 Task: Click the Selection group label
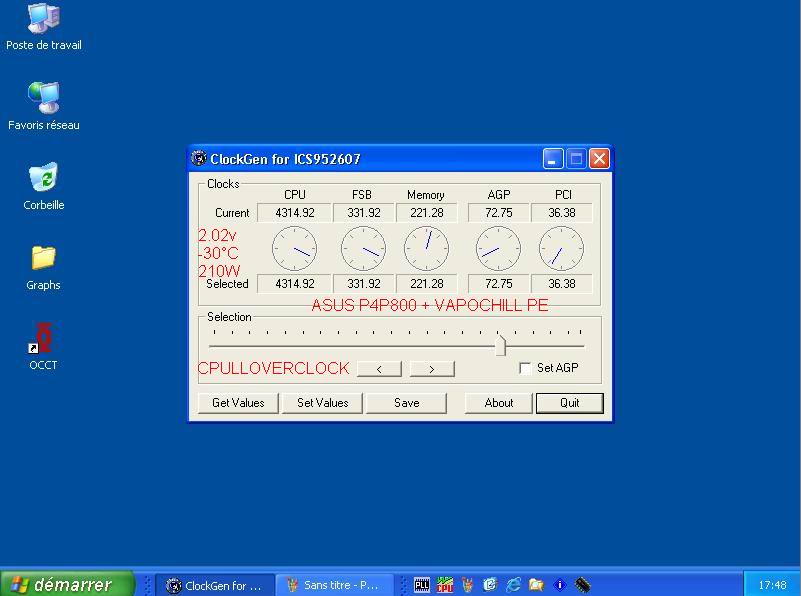229,317
